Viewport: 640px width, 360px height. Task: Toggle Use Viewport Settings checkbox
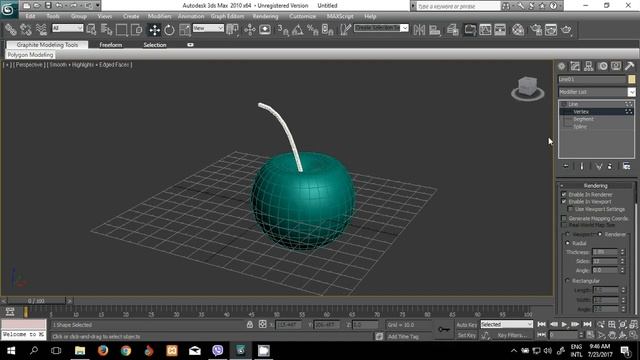(570, 209)
